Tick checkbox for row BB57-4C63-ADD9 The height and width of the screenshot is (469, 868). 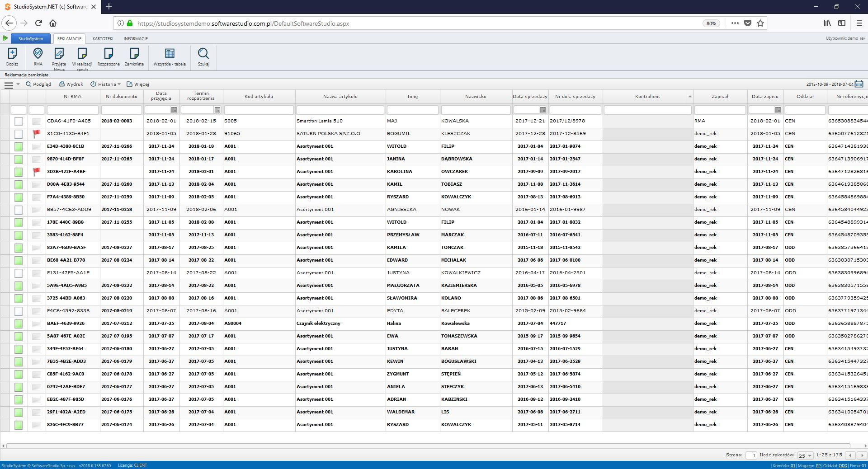click(x=19, y=210)
